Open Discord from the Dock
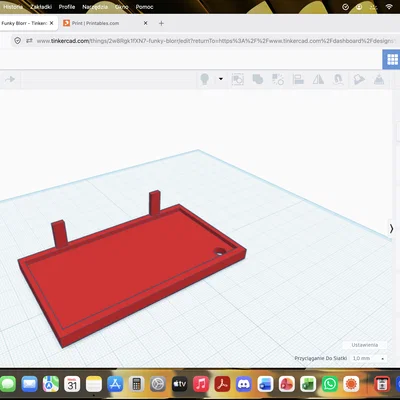This screenshot has width=400, height=400. tap(244, 384)
